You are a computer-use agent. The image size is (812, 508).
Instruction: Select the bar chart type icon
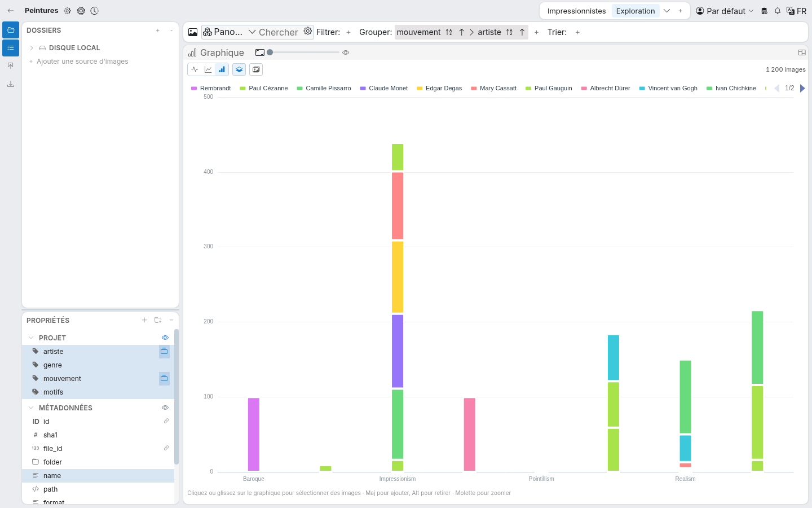222,69
